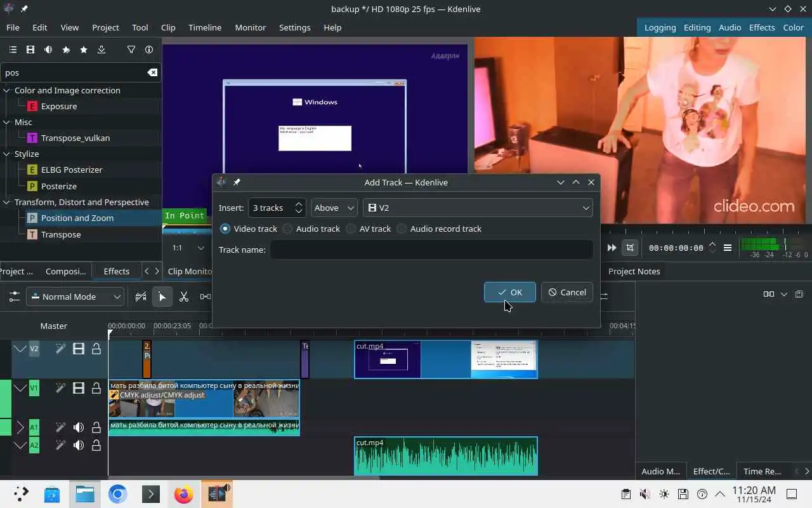Lock the V2 track
Screen dimensions: 812x508
pyautogui.click(x=96, y=349)
